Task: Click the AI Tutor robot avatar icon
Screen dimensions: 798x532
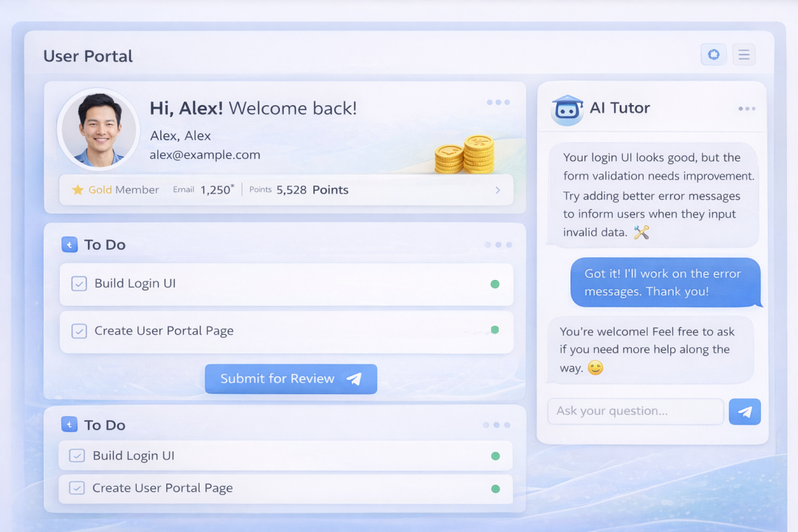Action: [567, 109]
